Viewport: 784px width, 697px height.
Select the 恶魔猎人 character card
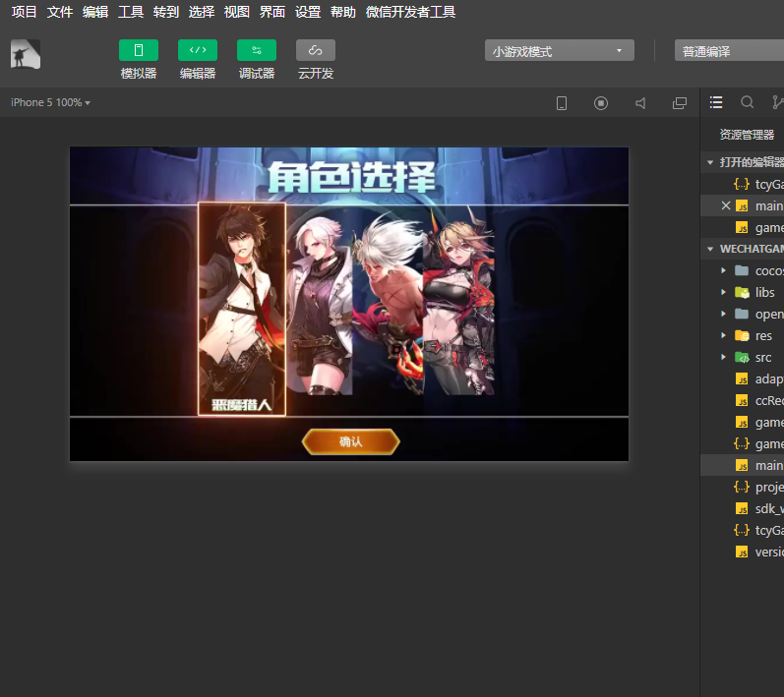click(242, 309)
